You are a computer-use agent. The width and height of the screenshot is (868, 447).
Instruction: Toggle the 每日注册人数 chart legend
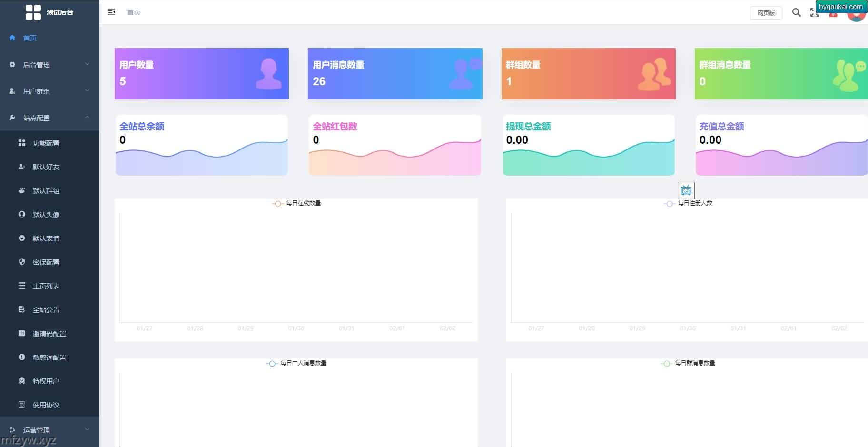[688, 203]
